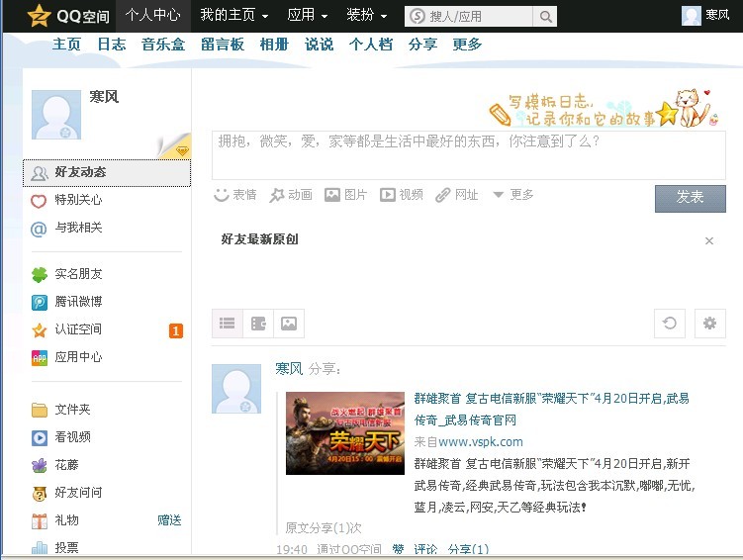The height and width of the screenshot is (560, 743).
Task: Click the 图片 image icon
Action: tap(332, 195)
